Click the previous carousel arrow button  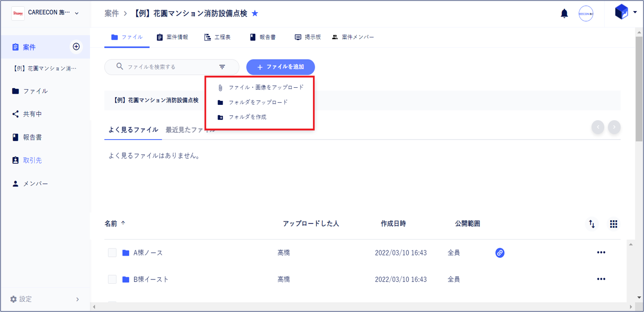click(598, 127)
